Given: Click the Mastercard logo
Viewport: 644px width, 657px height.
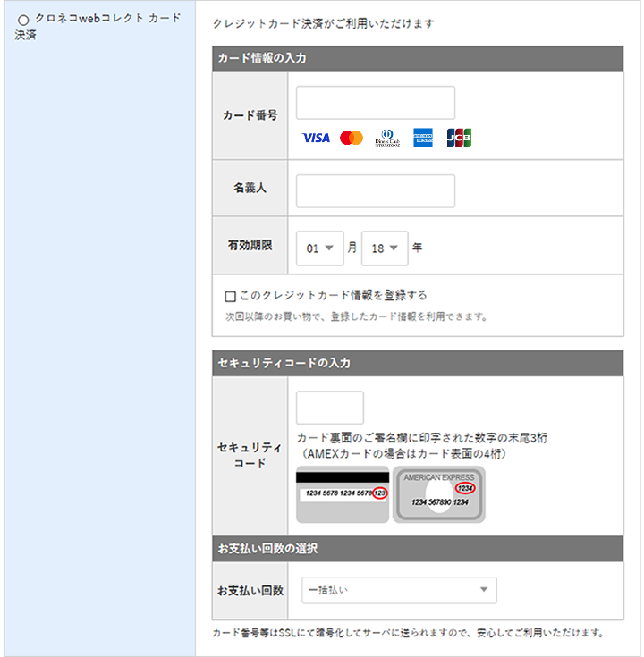Looking at the screenshot, I should click(352, 138).
